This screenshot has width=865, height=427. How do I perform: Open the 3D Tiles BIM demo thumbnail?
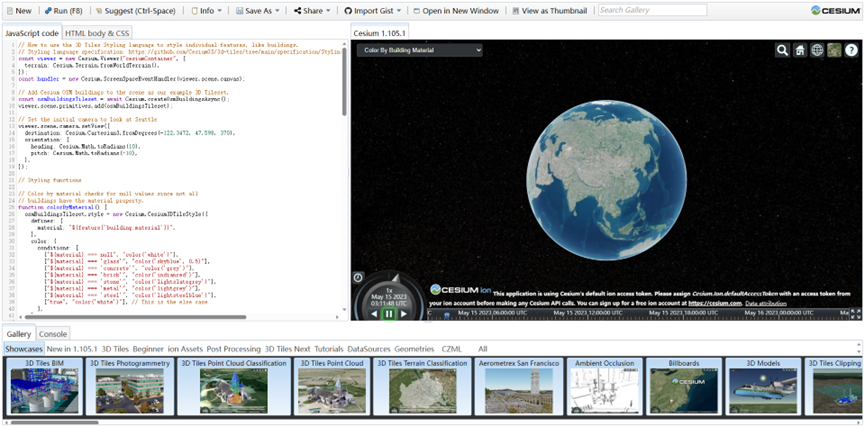44,386
